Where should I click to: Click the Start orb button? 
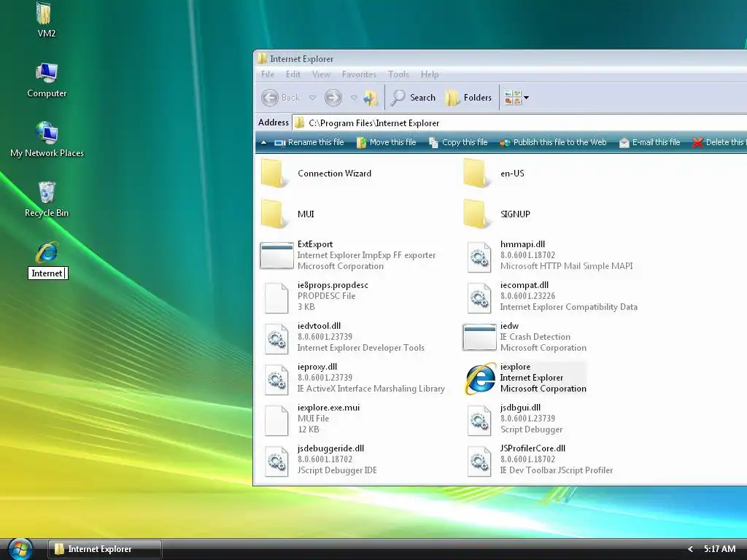20,549
